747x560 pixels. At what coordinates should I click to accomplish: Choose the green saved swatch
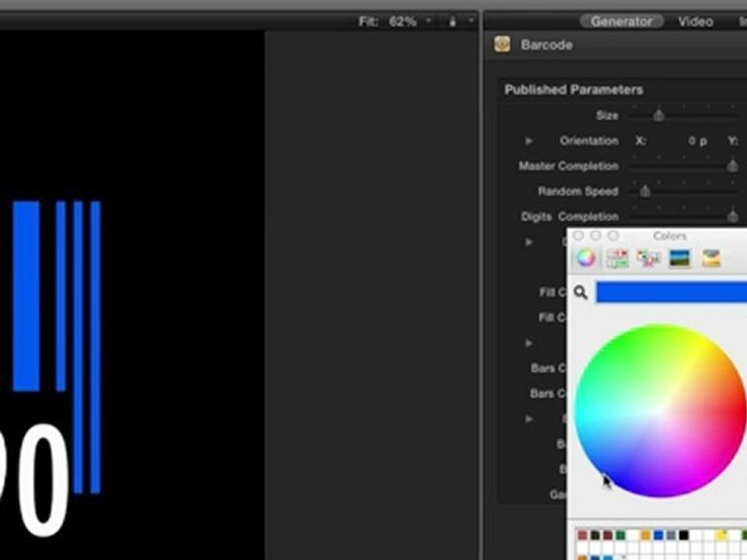pyautogui.click(x=620, y=536)
